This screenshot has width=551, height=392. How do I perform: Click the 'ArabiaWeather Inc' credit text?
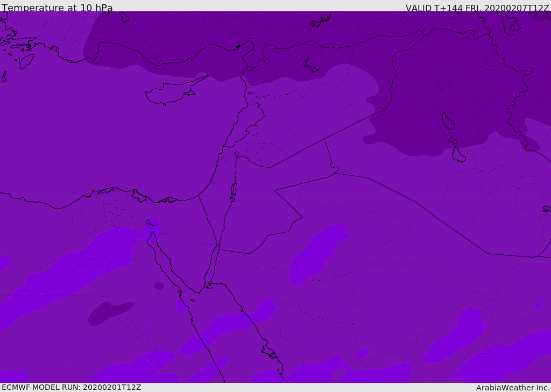(x=512, y=388)
